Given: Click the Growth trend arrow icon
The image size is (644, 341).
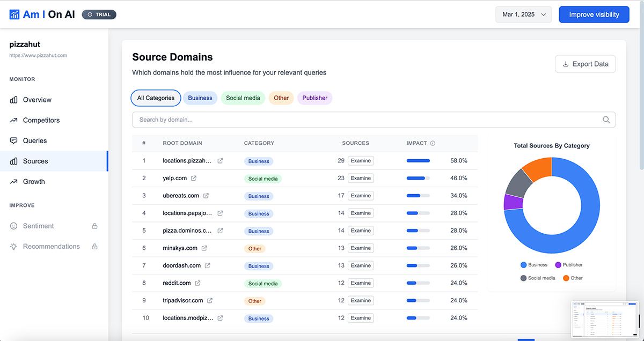Looking at the screenshot, I should click(14, 181).
